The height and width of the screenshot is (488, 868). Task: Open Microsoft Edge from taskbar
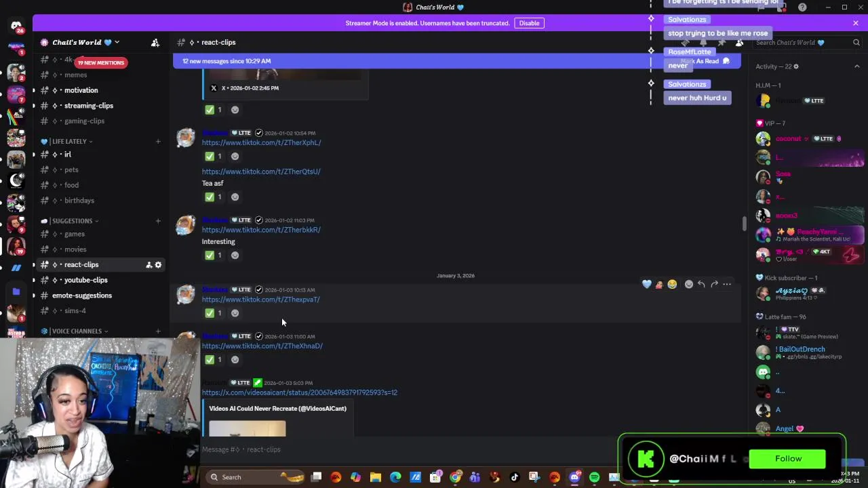395,477
